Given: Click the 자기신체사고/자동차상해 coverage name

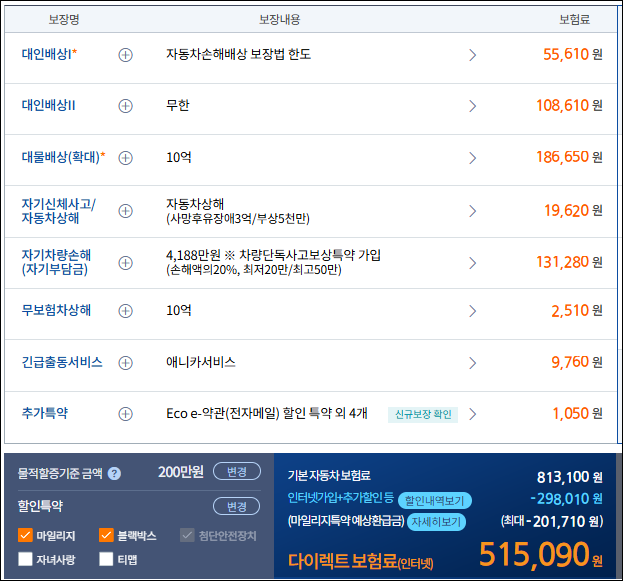Looking at the screenshot, I should (x=59, y=211).
